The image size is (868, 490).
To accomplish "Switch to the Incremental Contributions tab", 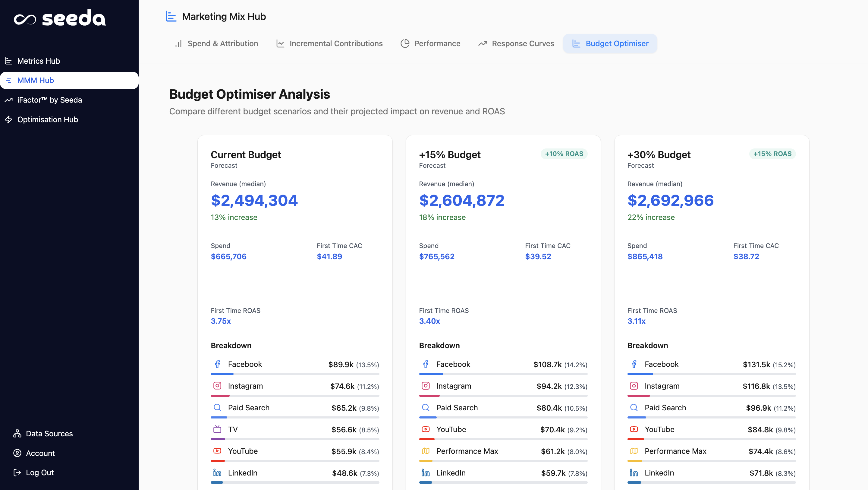I will (x=329, y=43).
